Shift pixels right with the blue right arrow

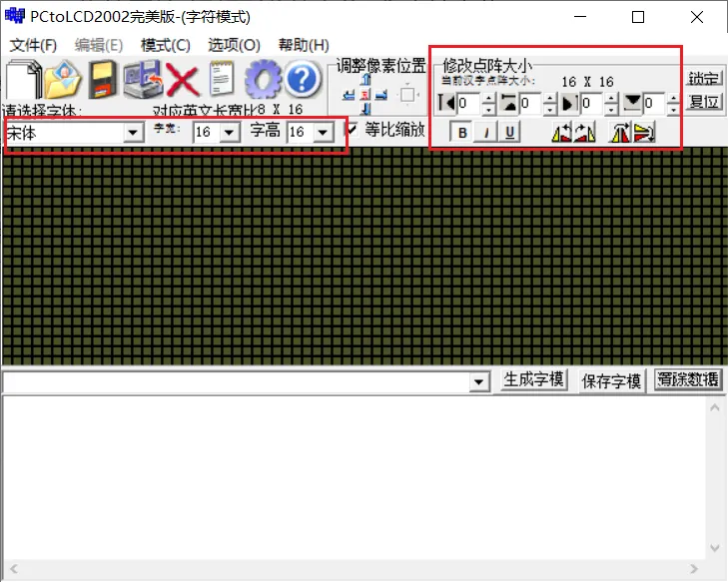click(x=381, y=95)
